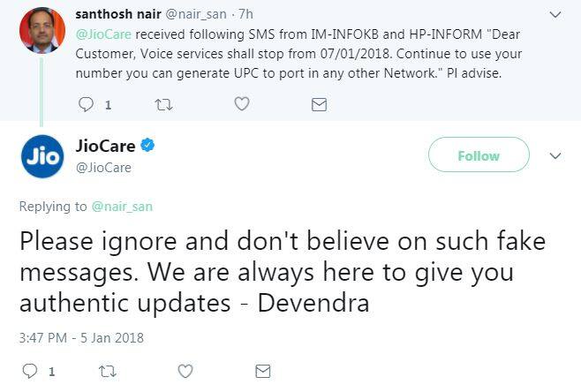
Task: Retweet santhosh nair's tweet
Action: [x=162, y=104]
